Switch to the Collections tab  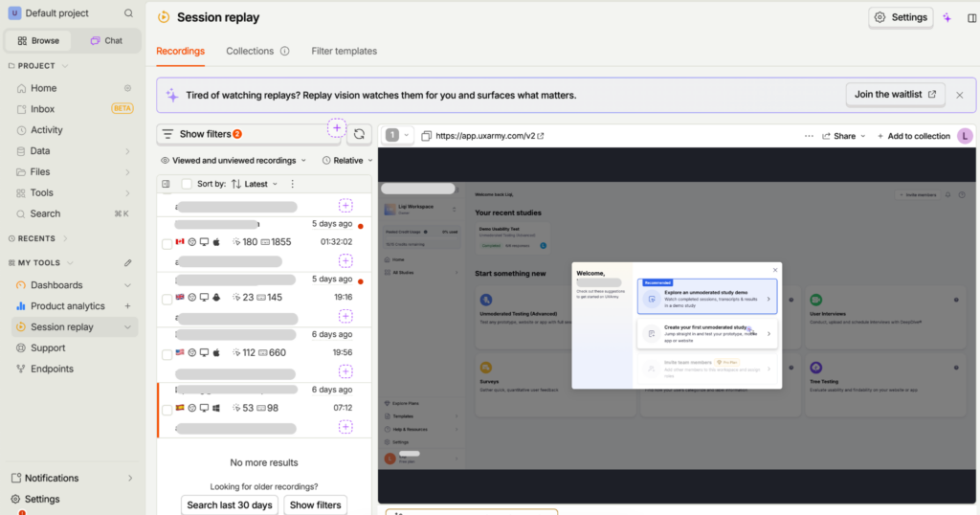pyautogui.click(x=250, y=52)
